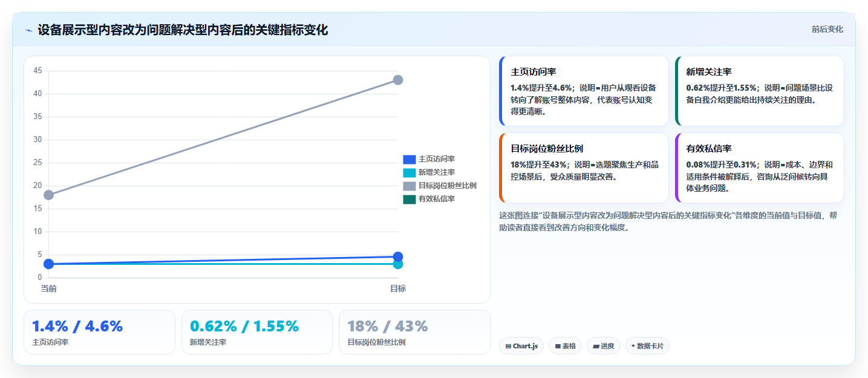
Task: Toggle the 主页访问率 legend item
Action: pos(429,159)
